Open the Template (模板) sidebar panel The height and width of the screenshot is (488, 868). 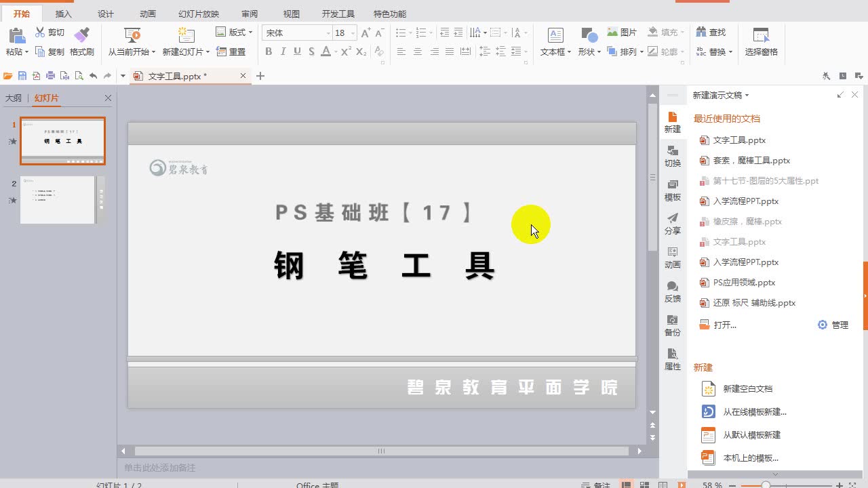pos(673,190)
